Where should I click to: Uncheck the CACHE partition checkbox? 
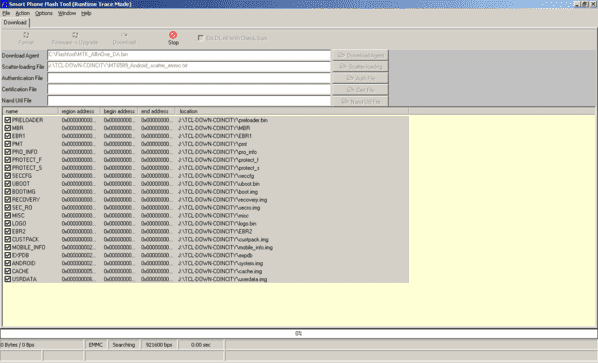click(8, 271)
